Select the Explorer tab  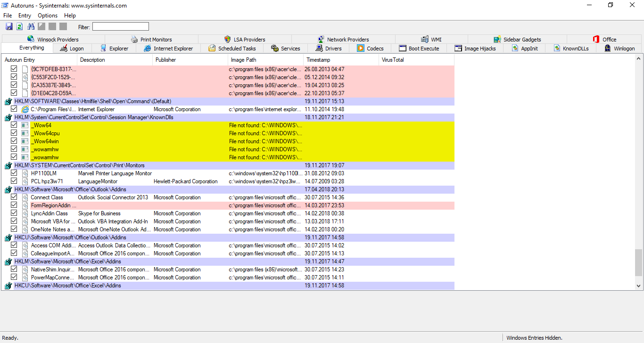[x=114, y=49]
